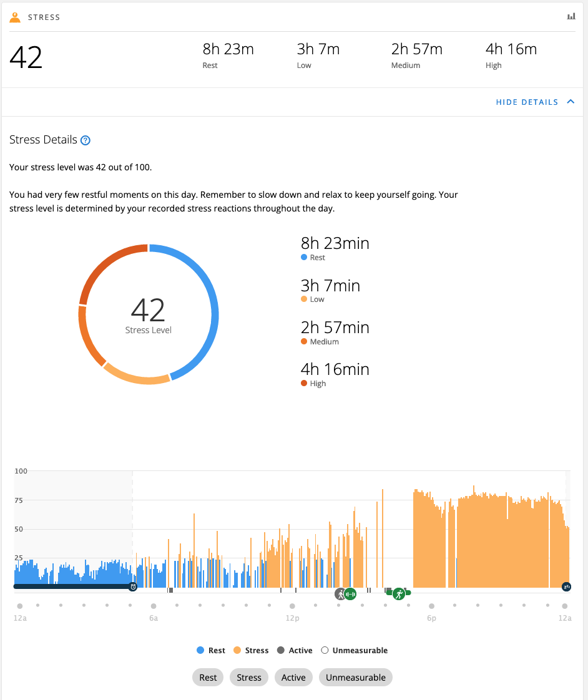
Task: Open the bar chart reports icon
Action: pyautogui.click(x=571, y=17)
